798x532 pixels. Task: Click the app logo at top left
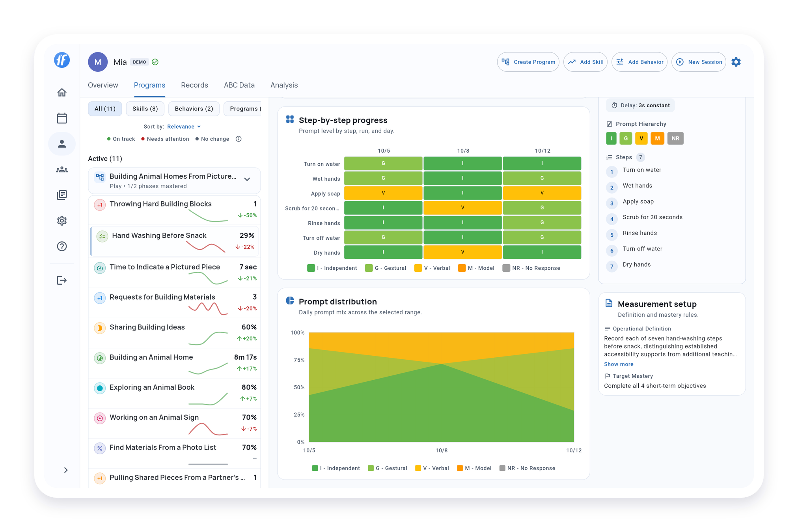[x=62, y=60]
